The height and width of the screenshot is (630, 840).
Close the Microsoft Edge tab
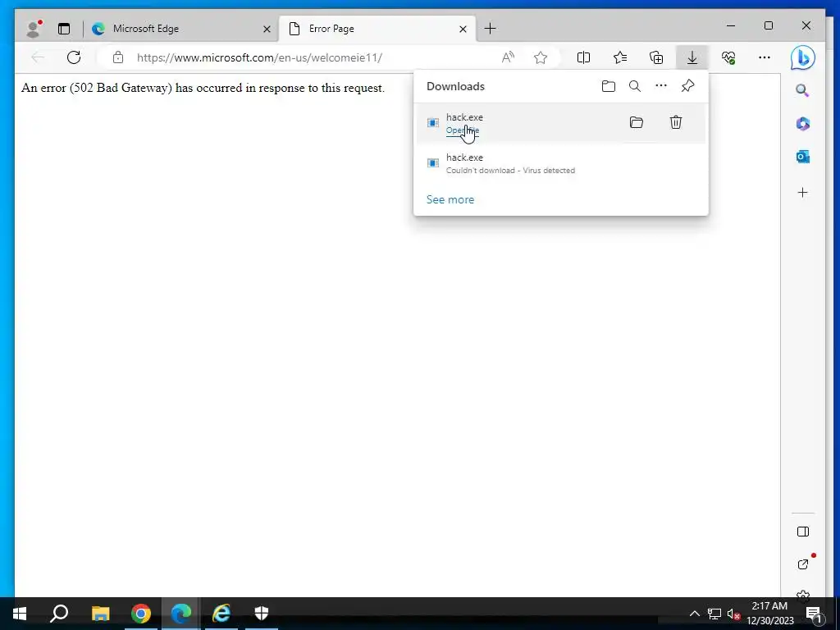267,29
